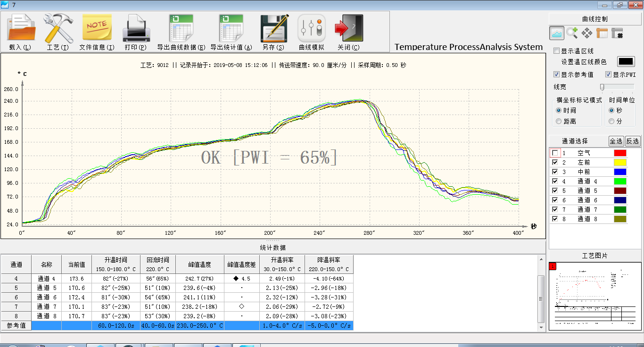This screenshot has height=347, width=644.
Task: Click the dark green swatch for 通道 7
Action: coord(620,209)
